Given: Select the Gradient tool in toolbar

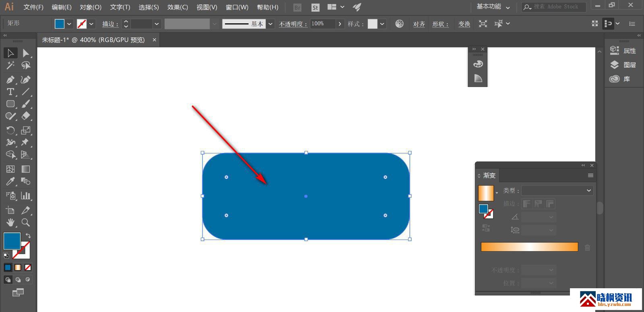Looking at the screenshot, I should click(26, 169).
